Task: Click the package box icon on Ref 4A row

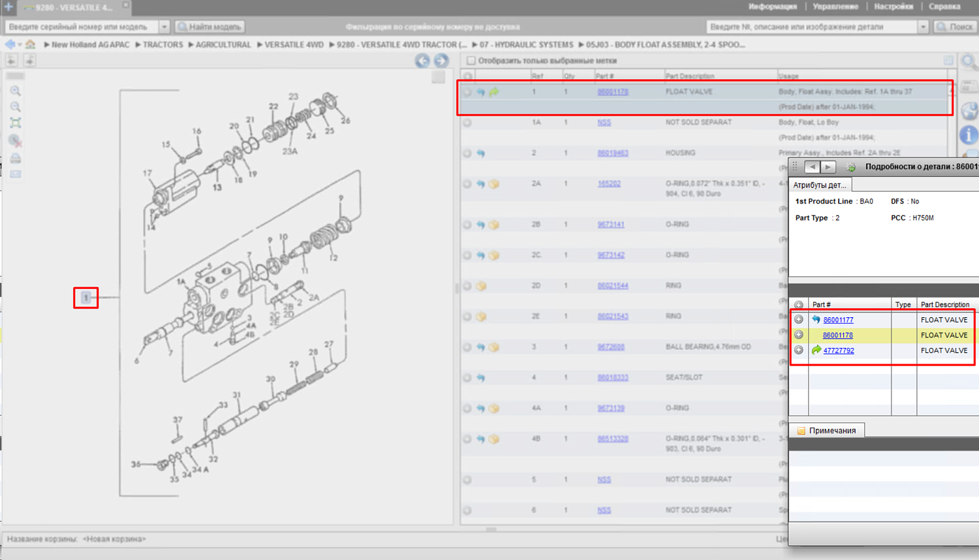Action: (x=494, y=409)
